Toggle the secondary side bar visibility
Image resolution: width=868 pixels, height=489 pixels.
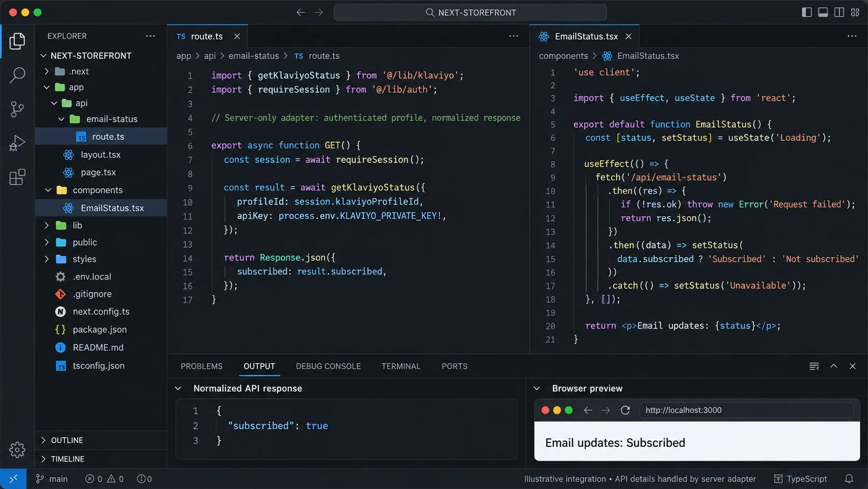tap(839, 12)
